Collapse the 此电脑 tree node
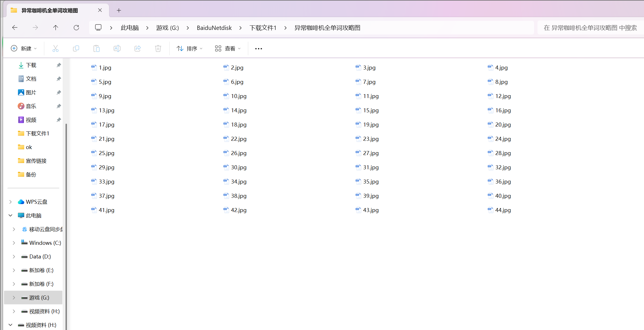 (11, 216)
